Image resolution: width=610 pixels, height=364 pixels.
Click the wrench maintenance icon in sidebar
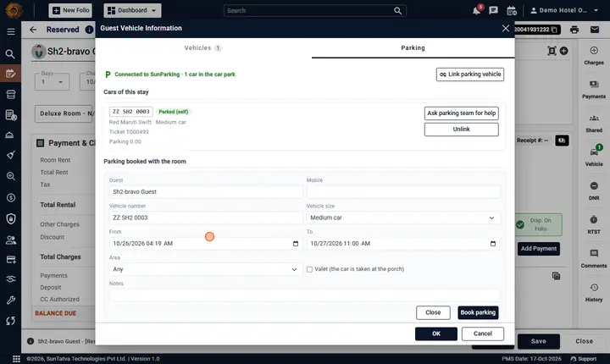(x=10, y=300)
